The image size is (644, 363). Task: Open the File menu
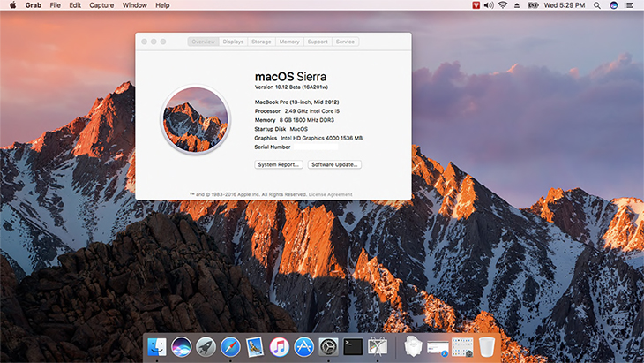pyautogui.click(x=55, y=5)
